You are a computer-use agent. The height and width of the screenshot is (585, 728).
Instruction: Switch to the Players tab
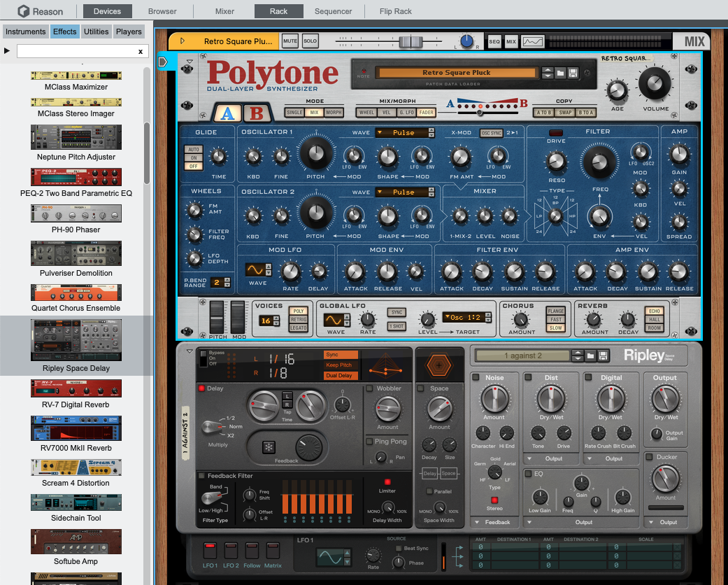click(129, 31)
